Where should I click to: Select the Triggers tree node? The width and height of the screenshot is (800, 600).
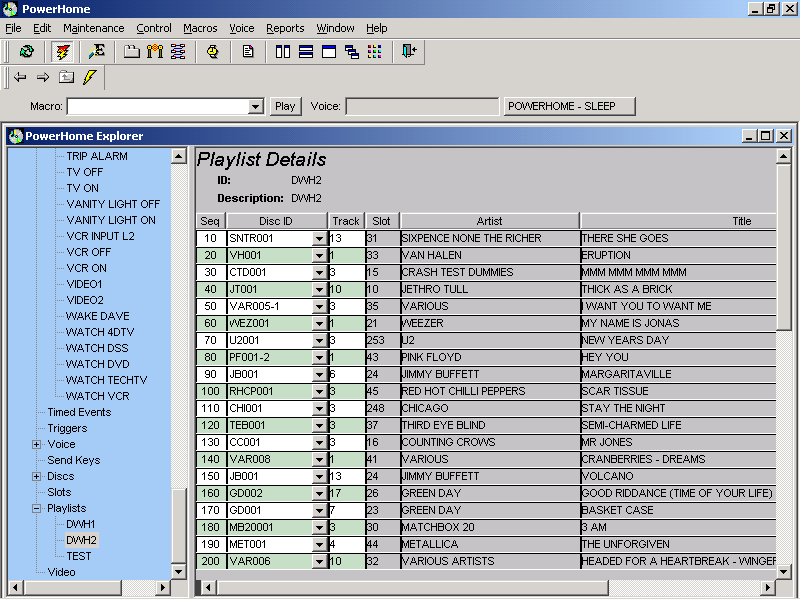coord(67,429)
